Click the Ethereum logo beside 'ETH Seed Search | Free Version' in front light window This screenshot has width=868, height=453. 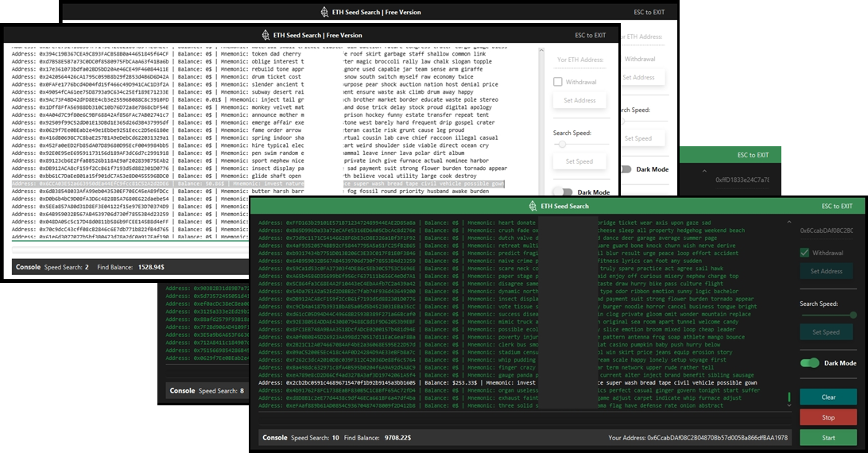[267, 35]
